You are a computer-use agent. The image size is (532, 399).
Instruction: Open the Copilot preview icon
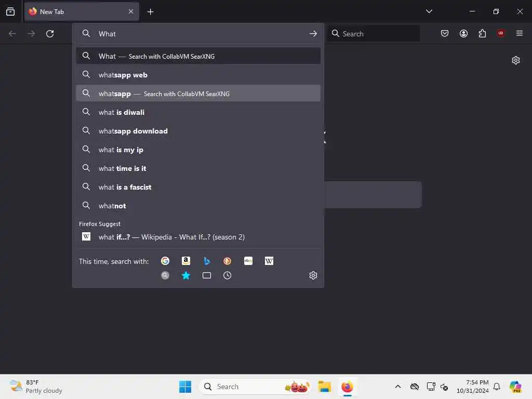point(516,387)
